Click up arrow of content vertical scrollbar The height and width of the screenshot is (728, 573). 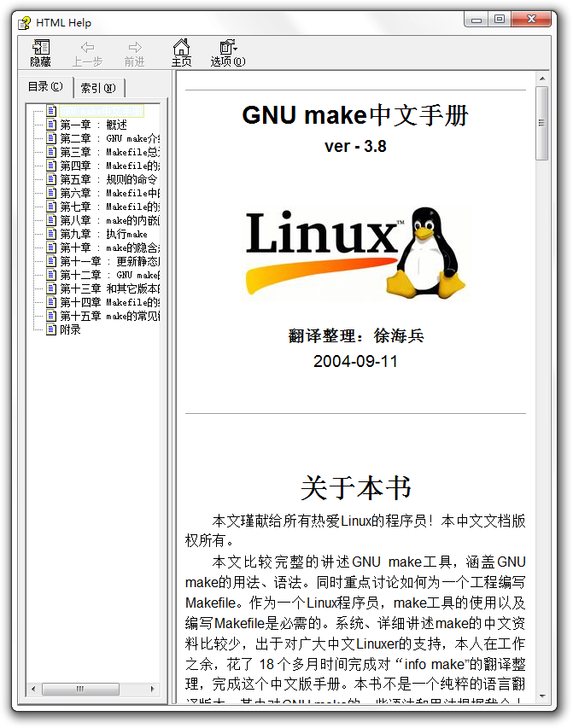(x=542, y=79)
